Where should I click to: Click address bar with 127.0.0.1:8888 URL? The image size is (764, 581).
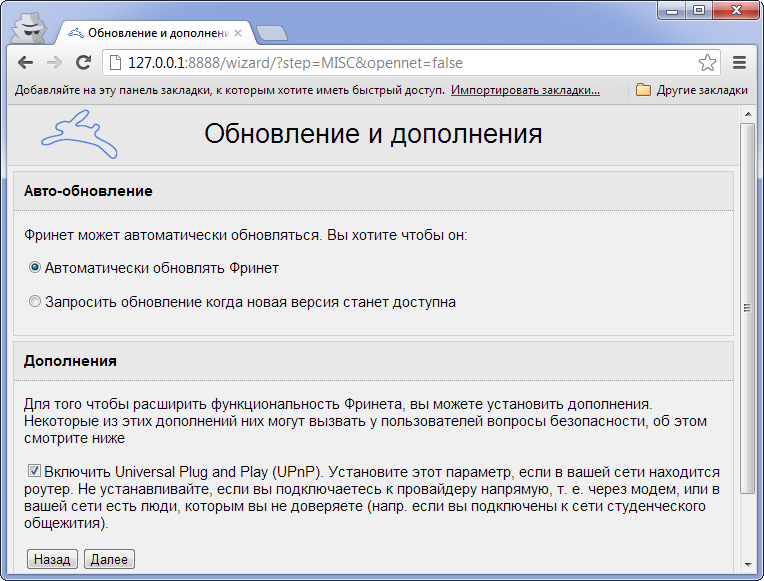pyautogui.click(x=409, y=63)
